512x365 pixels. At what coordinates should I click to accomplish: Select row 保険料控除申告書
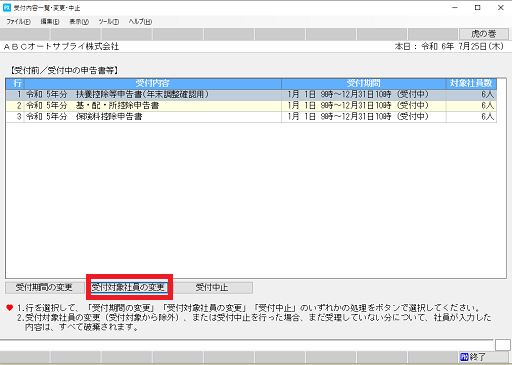[x=251, y=116]
